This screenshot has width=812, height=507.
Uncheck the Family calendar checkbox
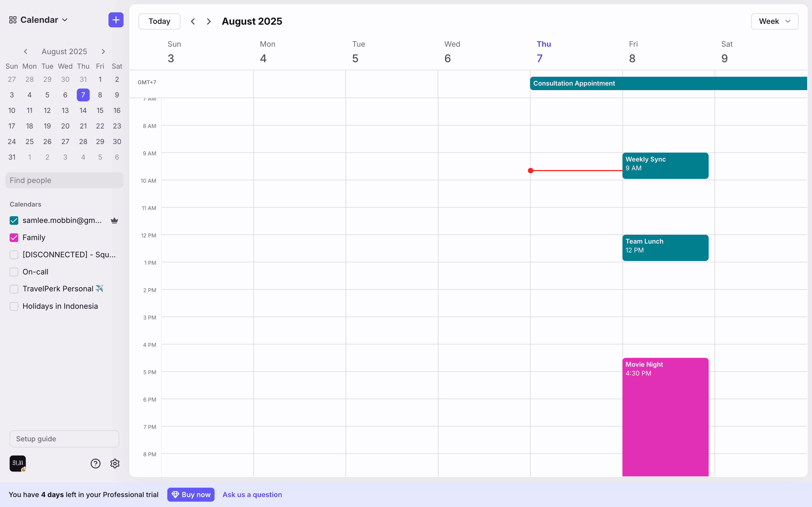pos(14,238)
